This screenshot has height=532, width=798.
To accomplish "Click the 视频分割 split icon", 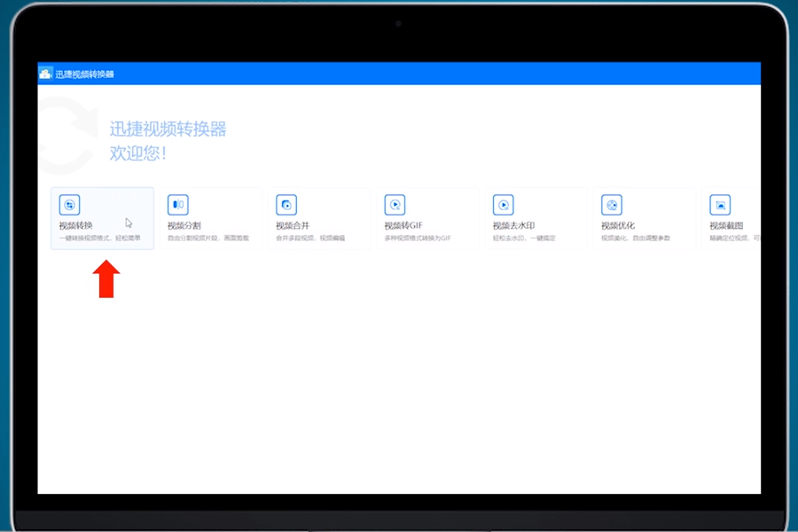I will (x=178, y=205).
